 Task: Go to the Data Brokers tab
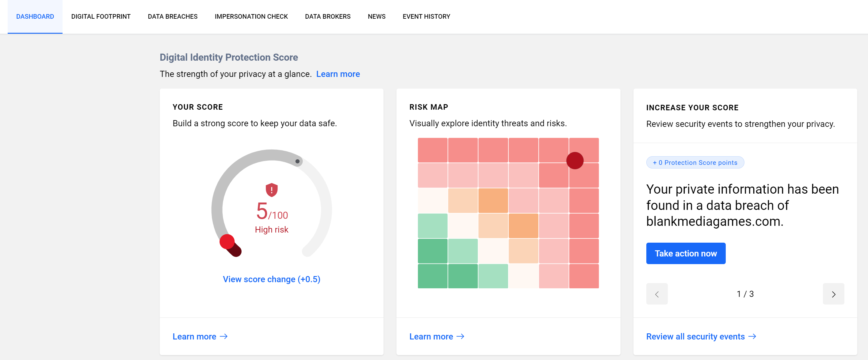(x=327, y=17)
